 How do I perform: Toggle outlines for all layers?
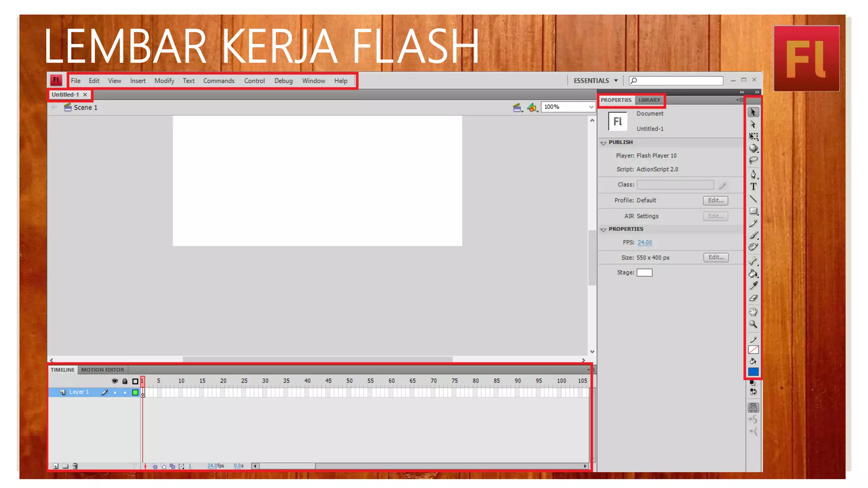(135, 381)
